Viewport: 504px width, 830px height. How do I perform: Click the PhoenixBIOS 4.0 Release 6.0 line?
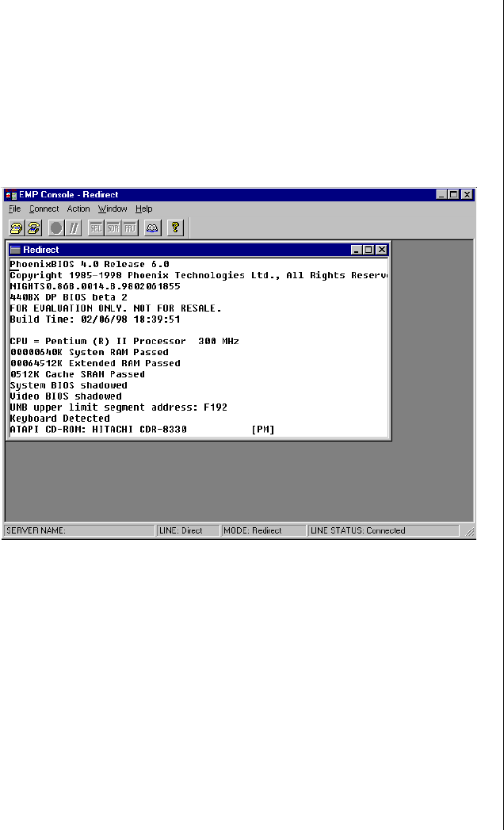pyautogui.click(x=90, y=264)
